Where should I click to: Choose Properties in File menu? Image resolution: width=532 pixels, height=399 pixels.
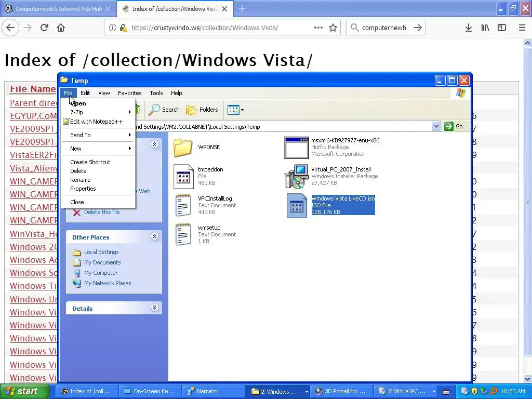pyautogui.click(x=98, y=189)
